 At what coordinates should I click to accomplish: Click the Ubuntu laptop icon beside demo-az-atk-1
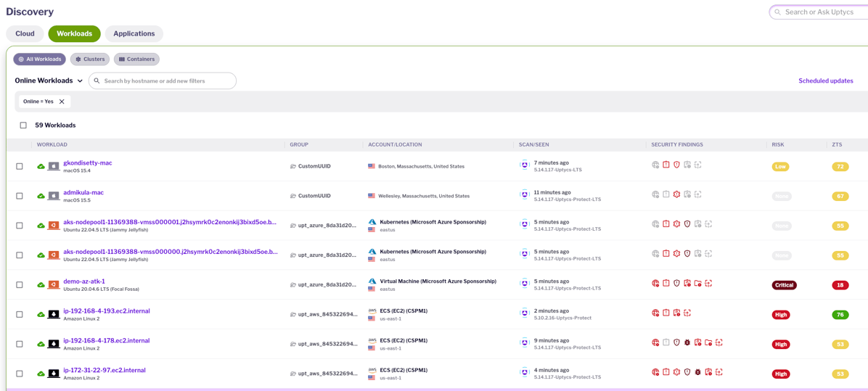(x=54, y=284)
